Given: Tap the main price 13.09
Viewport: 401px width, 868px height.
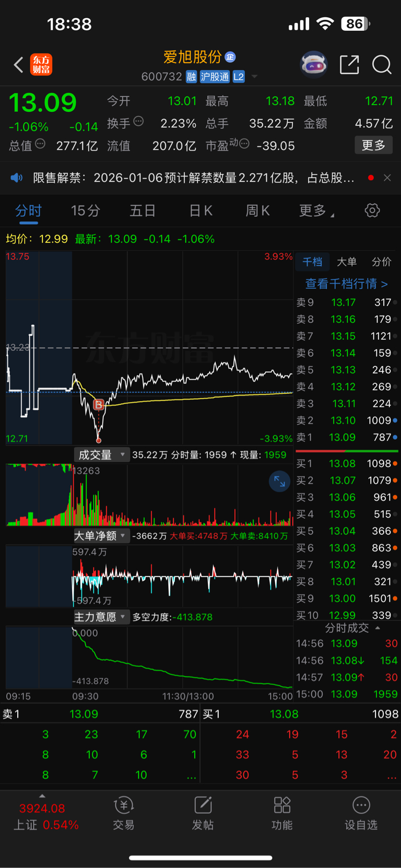Looking at the screenshot, I should tap(43, 102).
